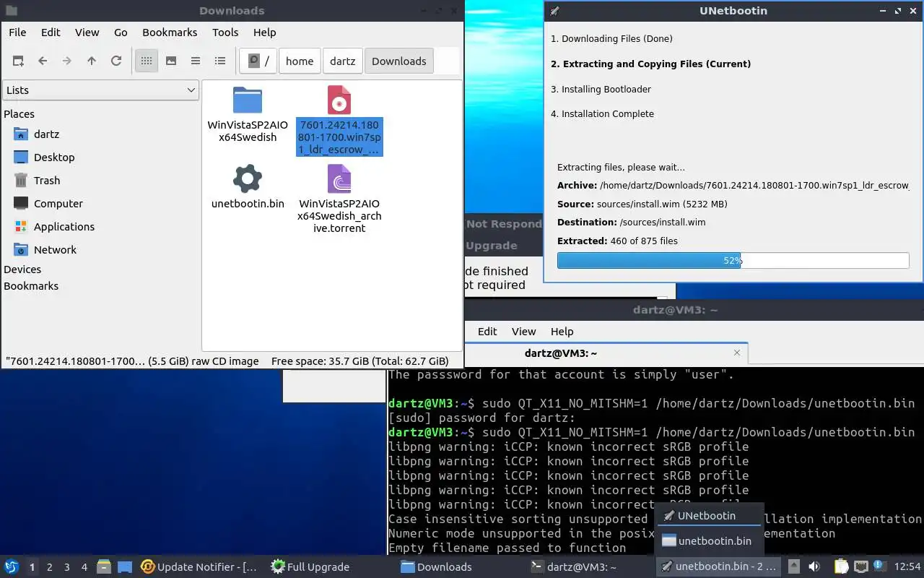Open Tools menu in file manager

[x=225, y=33]
